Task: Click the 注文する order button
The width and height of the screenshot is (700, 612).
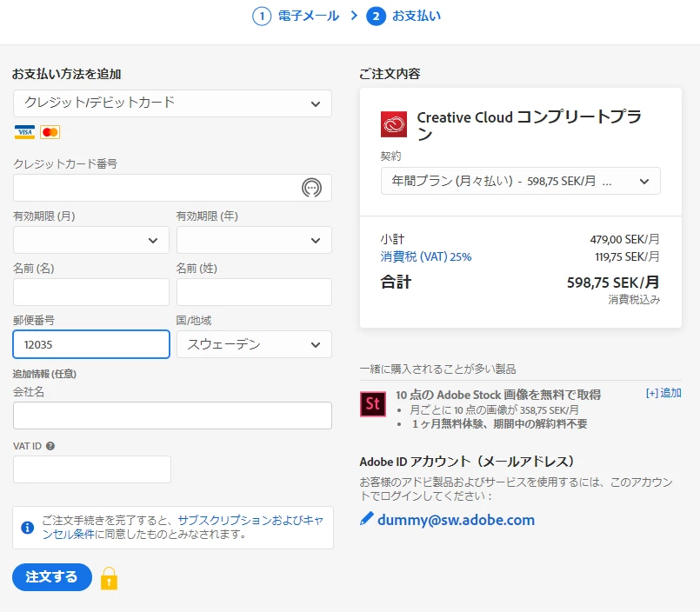Action: tap(52, 576)
